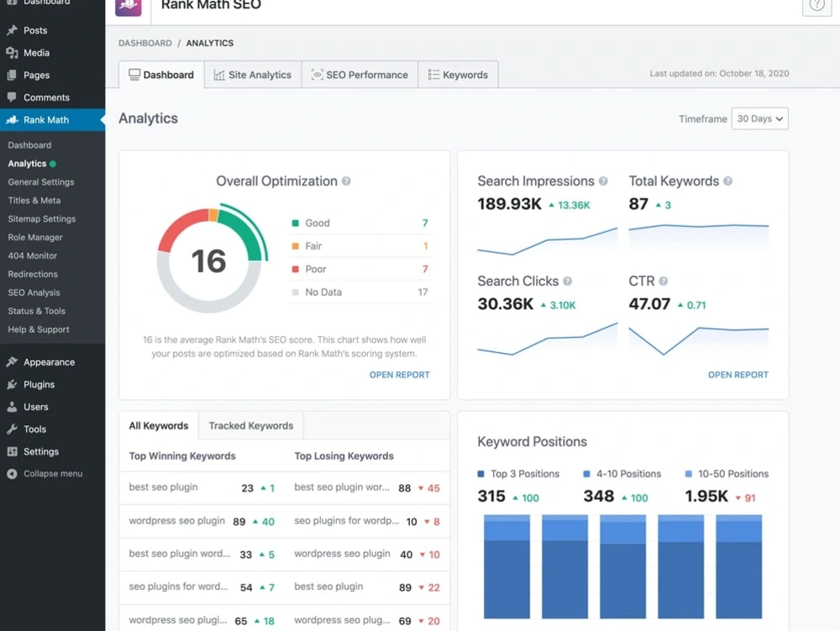Open 404 Monitor submenu item
This screenshot has width=840, height=631.
33,256
